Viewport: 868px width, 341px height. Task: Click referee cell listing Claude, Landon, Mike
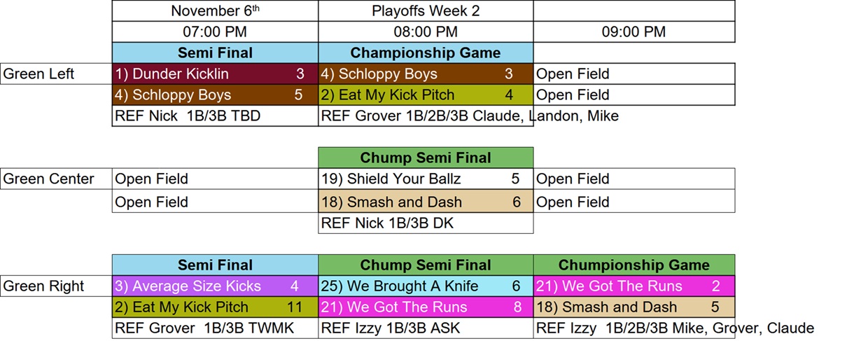(469, 116)
